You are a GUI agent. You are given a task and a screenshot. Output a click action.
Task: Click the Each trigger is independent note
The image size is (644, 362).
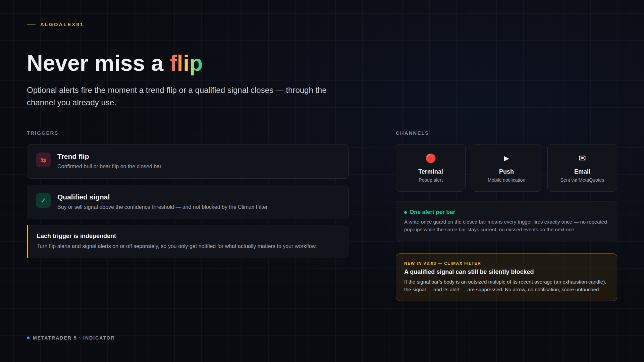coord(188,241)
